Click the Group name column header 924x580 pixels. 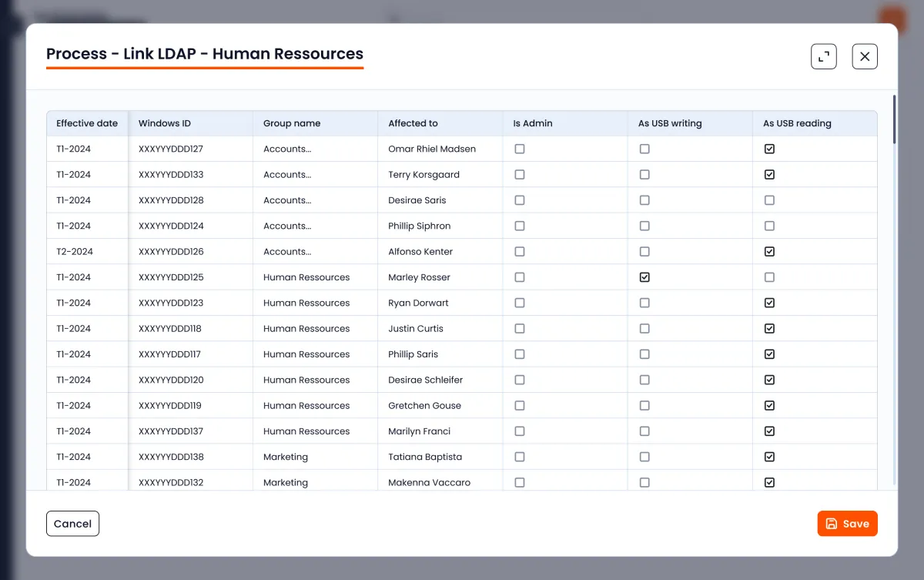tap(292, 123)
